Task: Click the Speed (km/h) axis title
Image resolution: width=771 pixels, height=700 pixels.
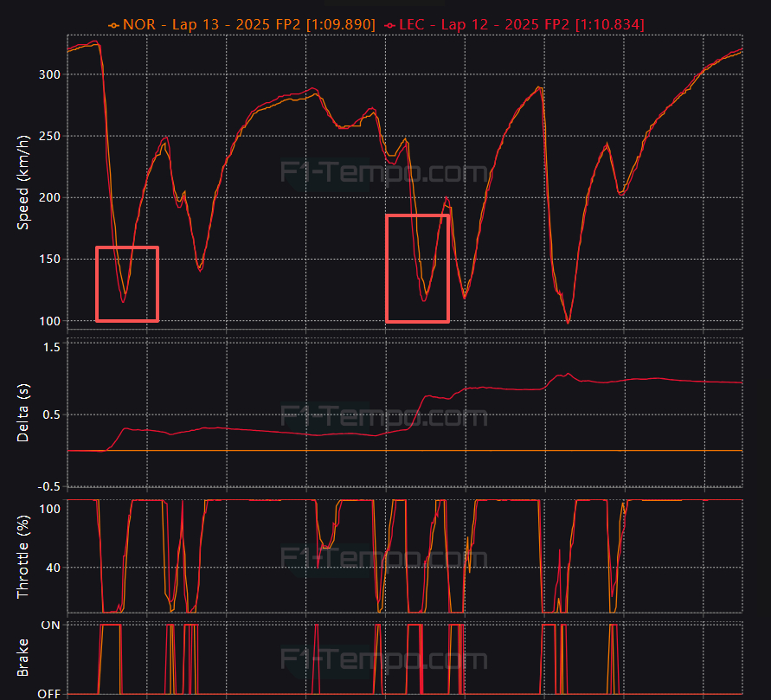Action: click(23, 183)
